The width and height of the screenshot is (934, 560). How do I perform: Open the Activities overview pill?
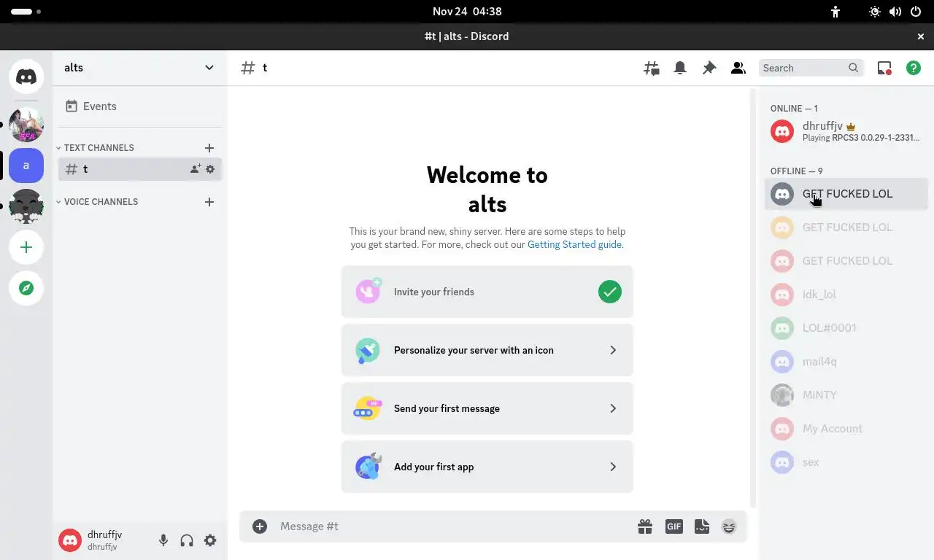click(x=26, y=12)
